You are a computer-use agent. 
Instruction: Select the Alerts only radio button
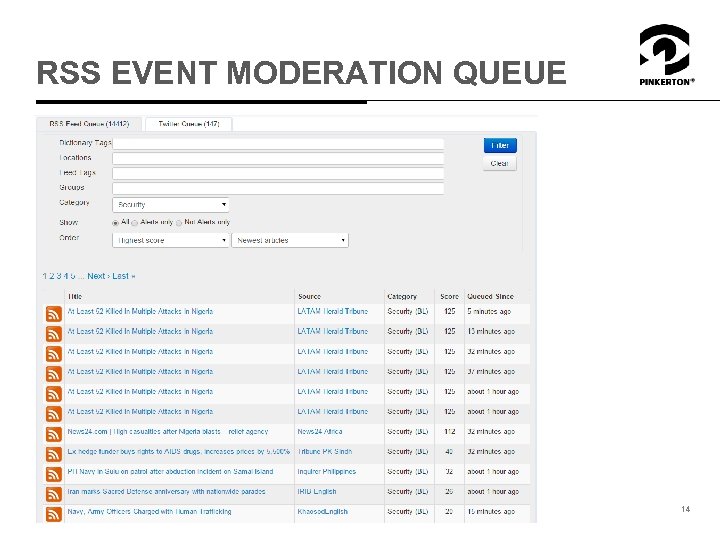[135, 223]
